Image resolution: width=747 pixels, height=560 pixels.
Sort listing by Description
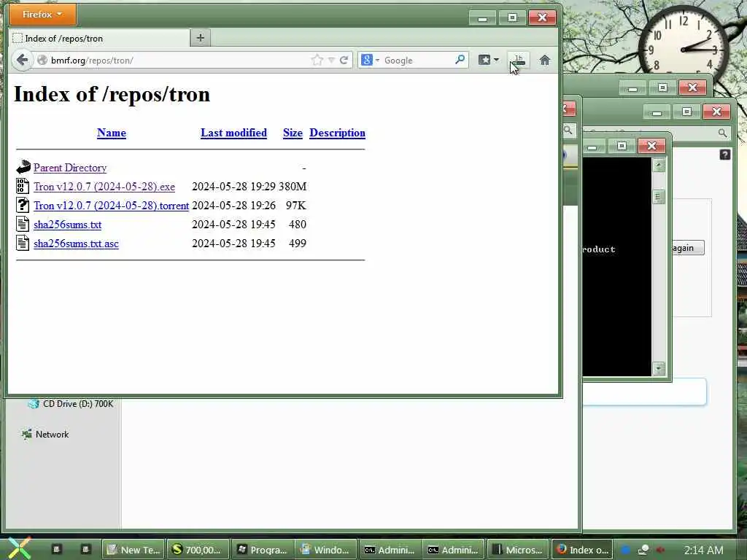click(x=337, y=133)
